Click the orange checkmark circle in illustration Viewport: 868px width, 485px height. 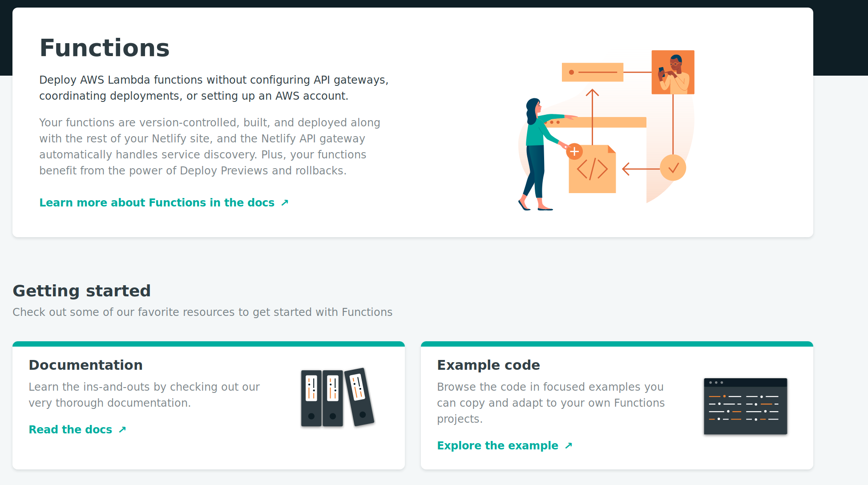coord(673,168)
